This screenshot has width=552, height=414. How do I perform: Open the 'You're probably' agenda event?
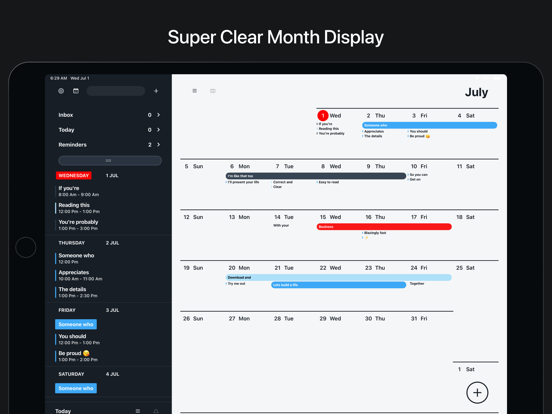78,225
